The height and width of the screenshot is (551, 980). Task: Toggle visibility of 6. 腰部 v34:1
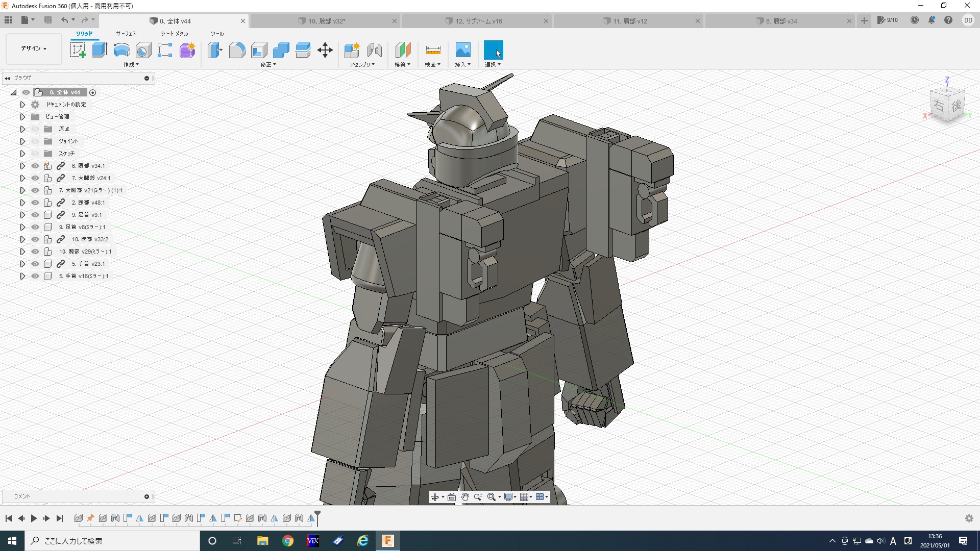(35, 166)
